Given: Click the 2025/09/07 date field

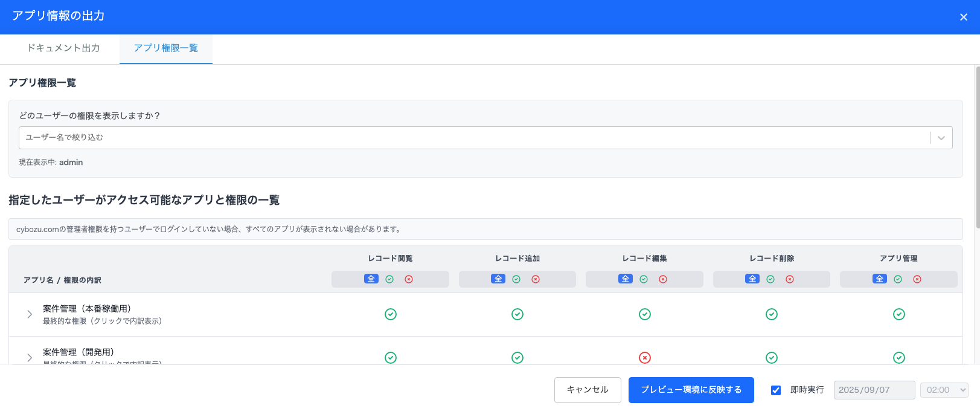Looking at the screenshot, I should point(874,390).
